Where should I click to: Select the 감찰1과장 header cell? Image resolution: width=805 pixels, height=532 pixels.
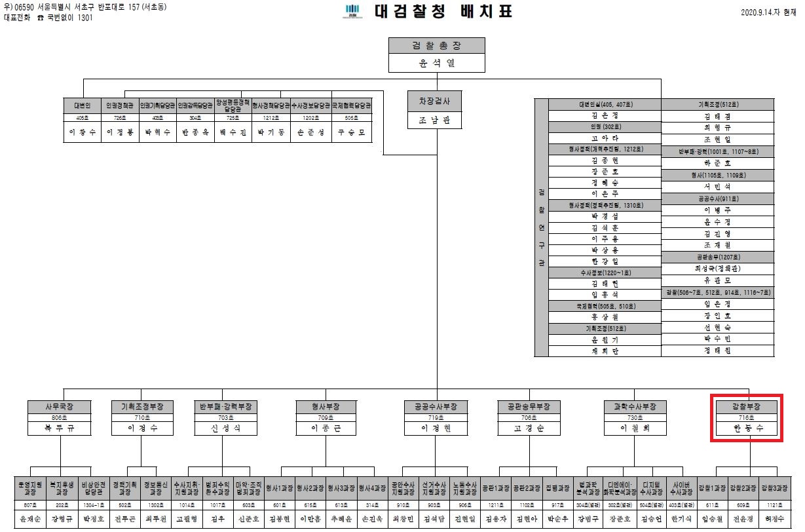pyautogui.click(x=713, y=489)
